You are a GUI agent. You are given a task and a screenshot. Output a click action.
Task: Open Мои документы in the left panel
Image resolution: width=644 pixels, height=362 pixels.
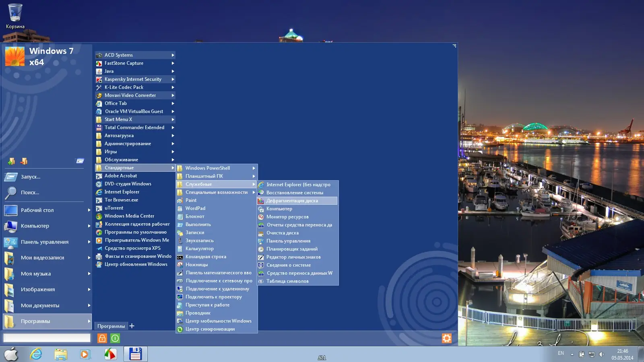47,305
